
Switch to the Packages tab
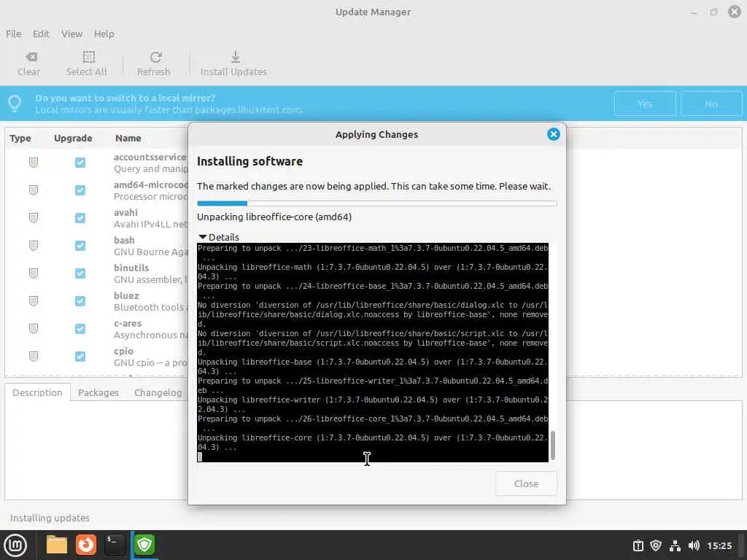tap(98, 392)
